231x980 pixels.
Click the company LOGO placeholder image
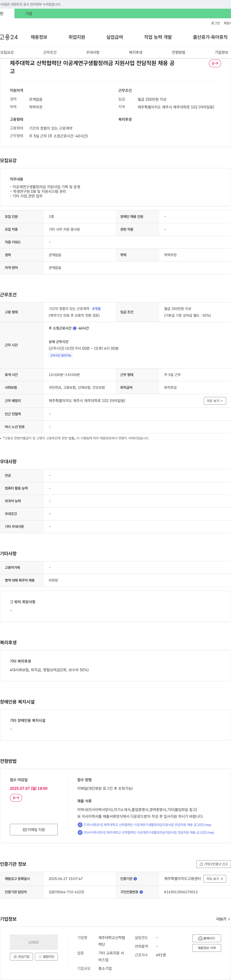[34, 942]
